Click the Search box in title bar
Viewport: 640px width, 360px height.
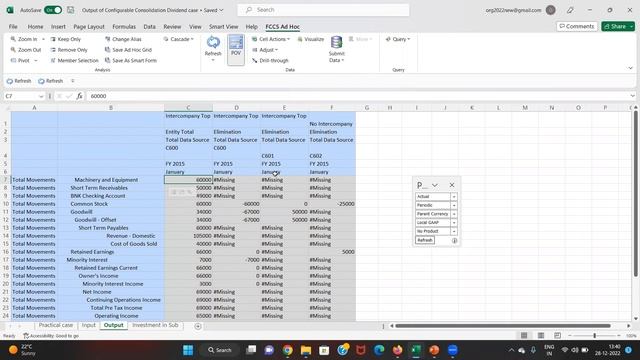pos(323,10)
